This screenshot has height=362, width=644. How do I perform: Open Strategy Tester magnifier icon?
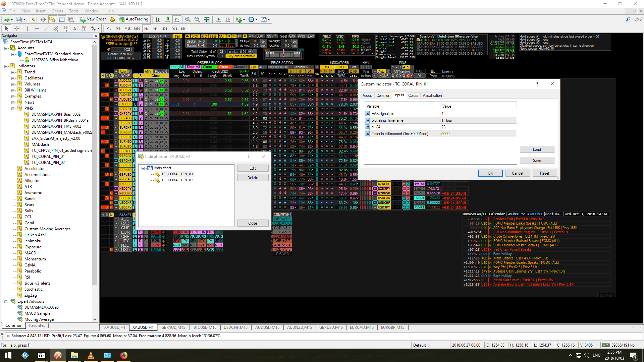(x=71, y=19)
